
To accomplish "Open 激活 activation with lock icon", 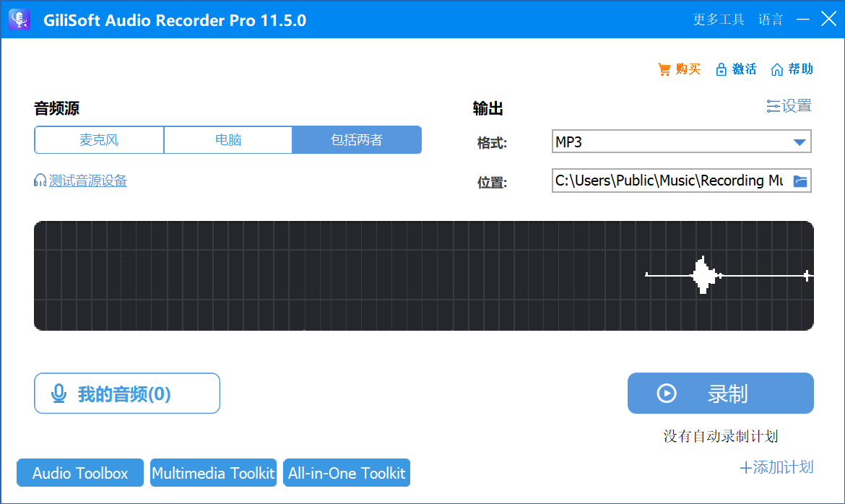I will tap(736, 69).
